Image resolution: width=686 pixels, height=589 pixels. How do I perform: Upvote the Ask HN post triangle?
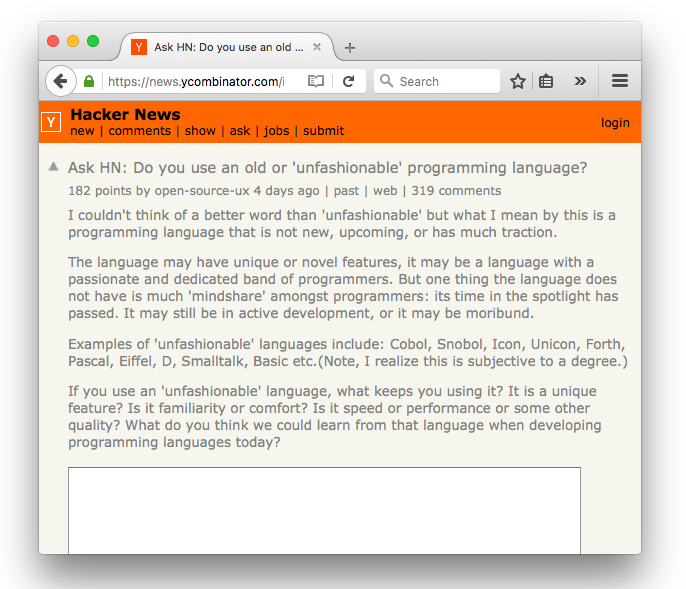click(53, 167)
